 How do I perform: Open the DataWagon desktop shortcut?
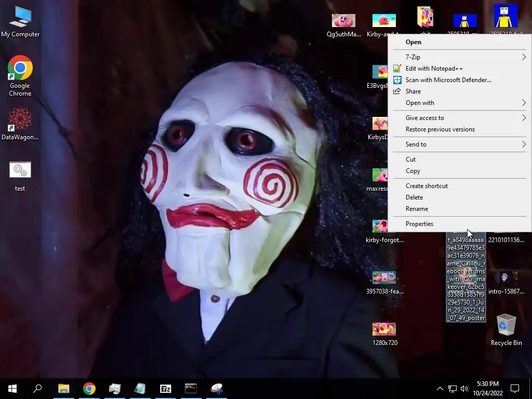[x=20, y=124]
